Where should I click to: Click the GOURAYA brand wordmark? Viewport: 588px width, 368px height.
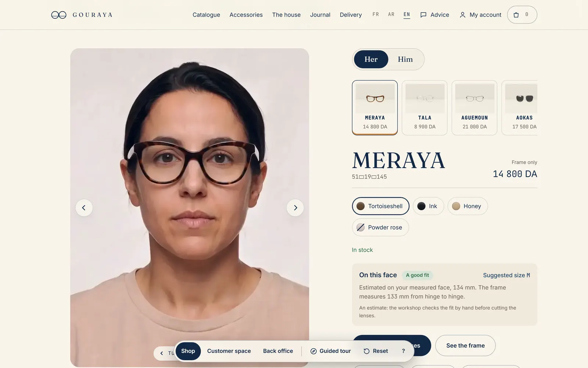(x=93, y=15)
